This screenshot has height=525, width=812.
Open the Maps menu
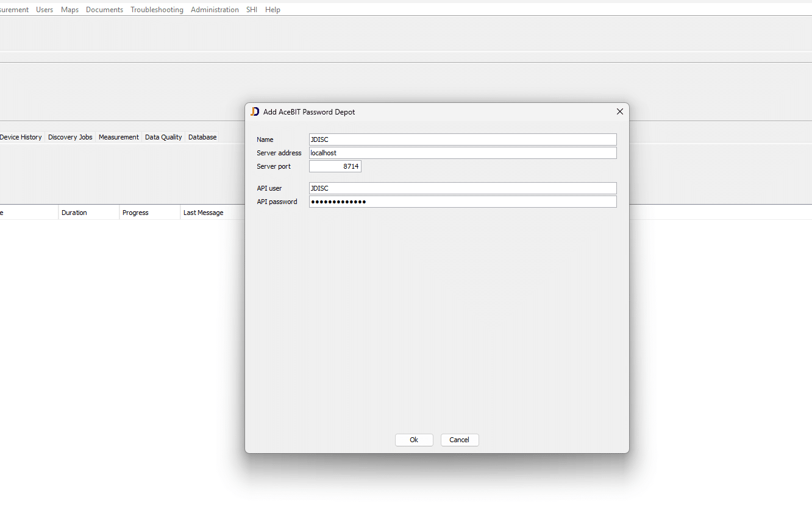click(69, 10)
